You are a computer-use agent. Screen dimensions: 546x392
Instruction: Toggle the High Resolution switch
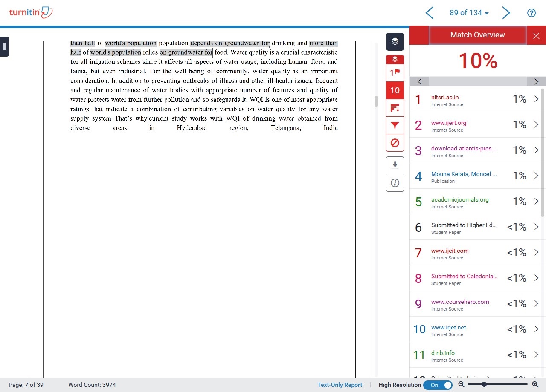tap(438, 385)
